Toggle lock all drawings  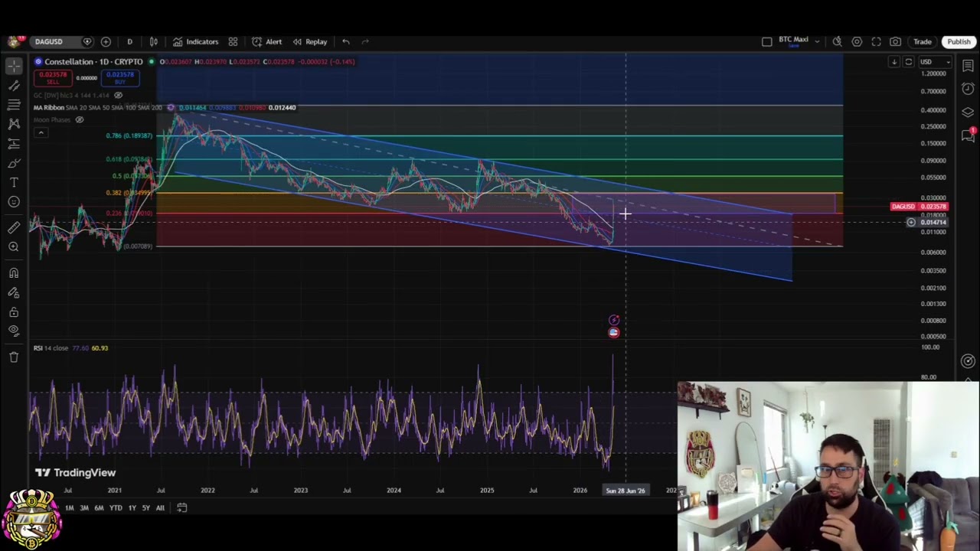tap(14, 312)
